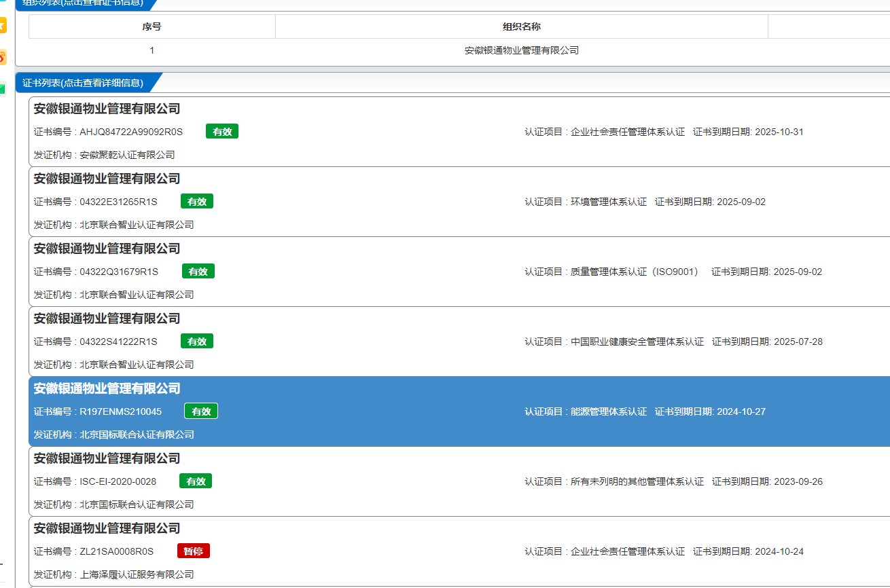
Task: Click issuing body 上海泽履认证服务有限公司
Action: pyautogui.click(x=137, y=574)
